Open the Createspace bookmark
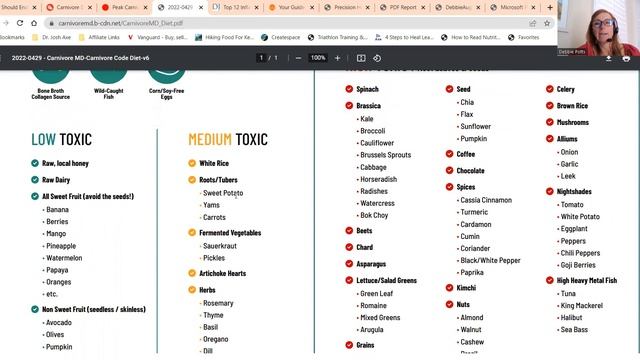This screenshot has width=640, height=360. [x=280, y=37]
